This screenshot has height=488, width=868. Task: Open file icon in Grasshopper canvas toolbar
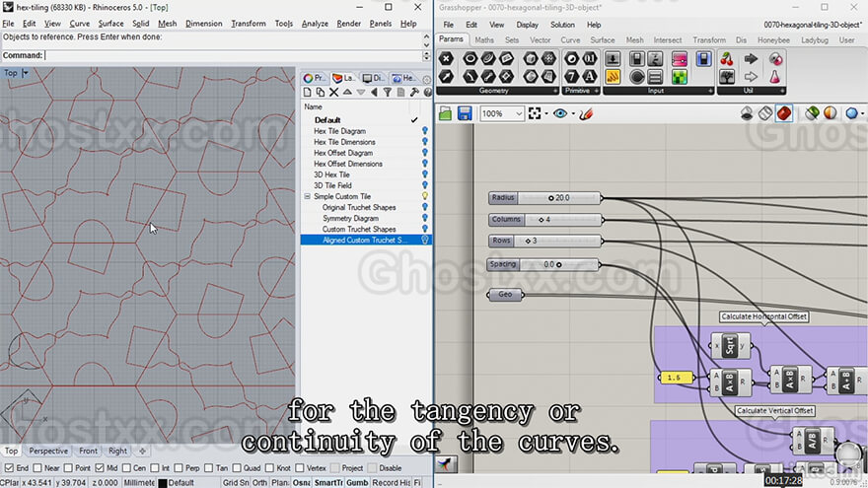pos(445,114)
